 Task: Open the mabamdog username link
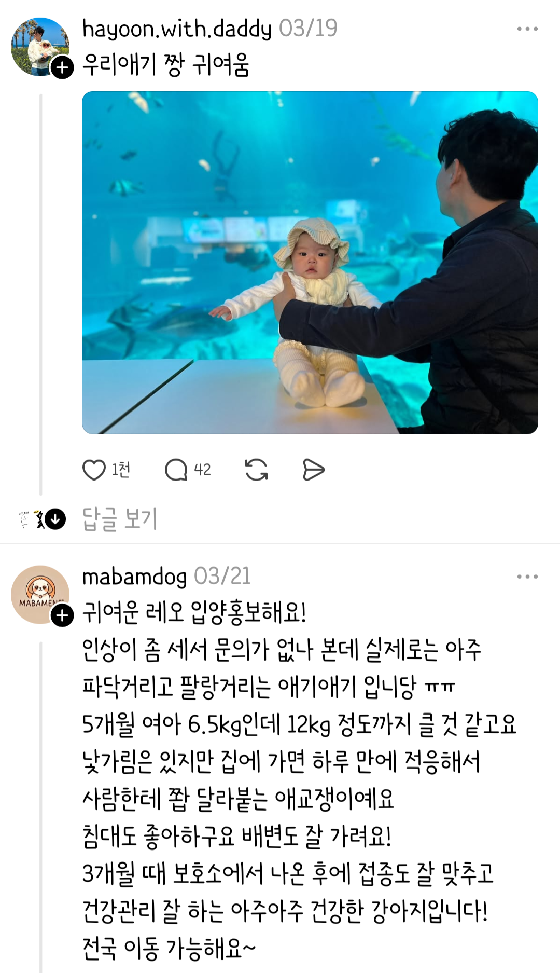click(x=134, y=577)
